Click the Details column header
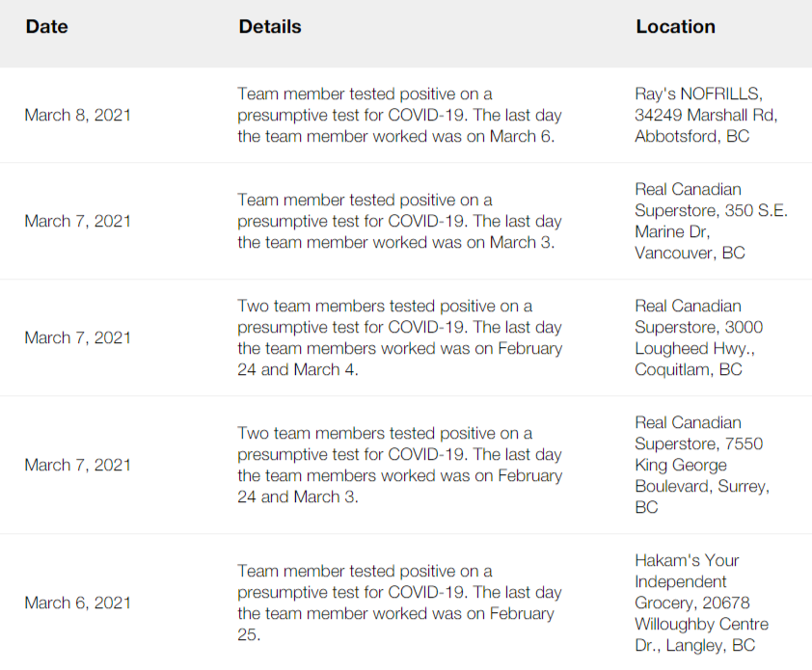812x670 pixels. coord(270,26)
